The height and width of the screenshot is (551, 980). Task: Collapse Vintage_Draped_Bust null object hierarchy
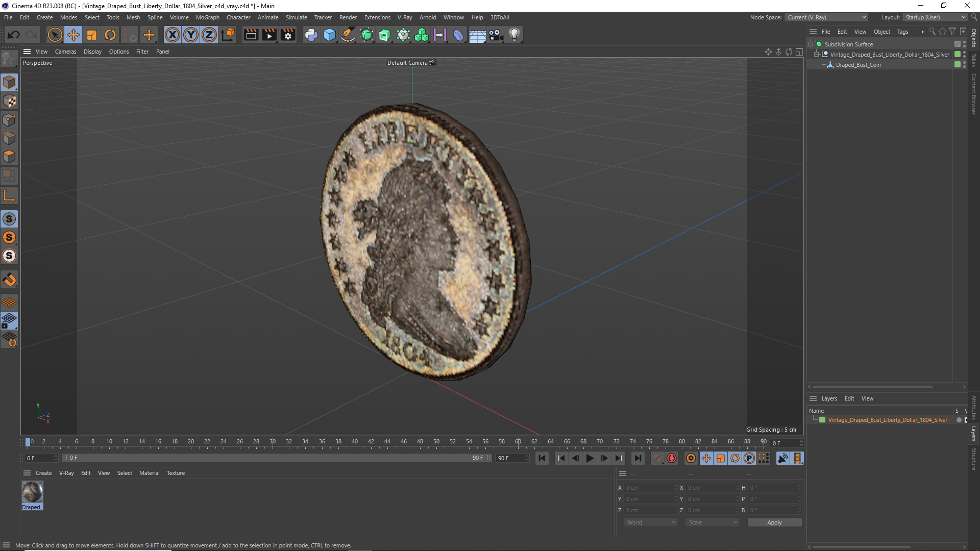tap(817, 54)
